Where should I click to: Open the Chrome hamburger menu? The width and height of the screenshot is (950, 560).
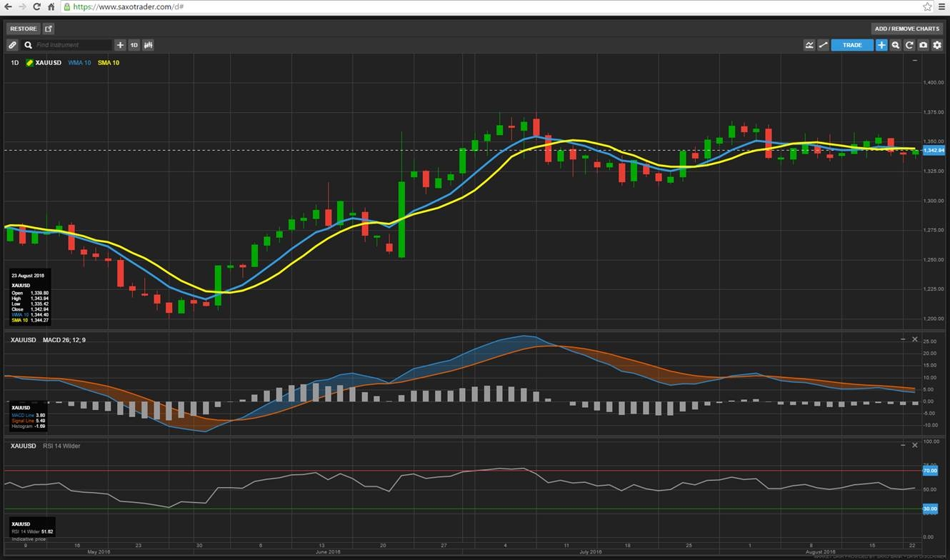pos(942,6)
